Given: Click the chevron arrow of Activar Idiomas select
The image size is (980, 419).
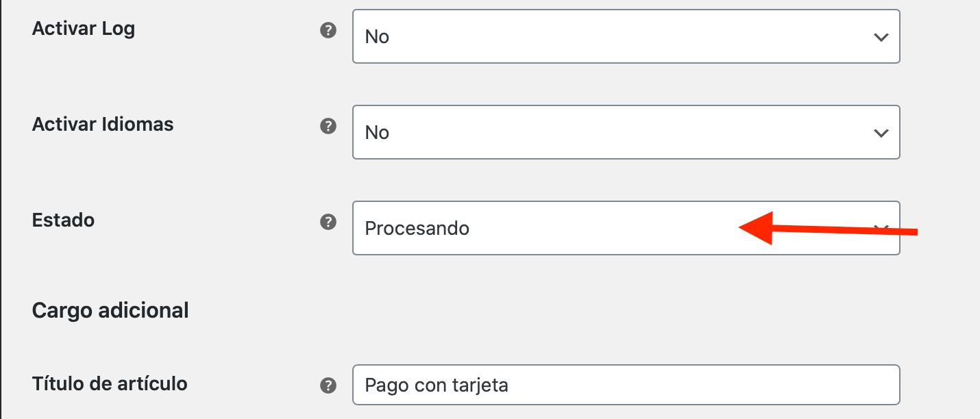Looking at the screenshot, I should pos(881,133).
